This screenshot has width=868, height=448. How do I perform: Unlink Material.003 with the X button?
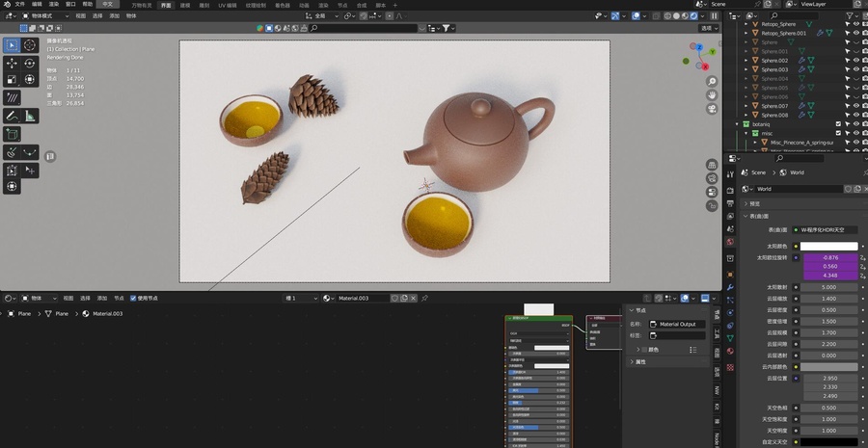click(413, 298)
